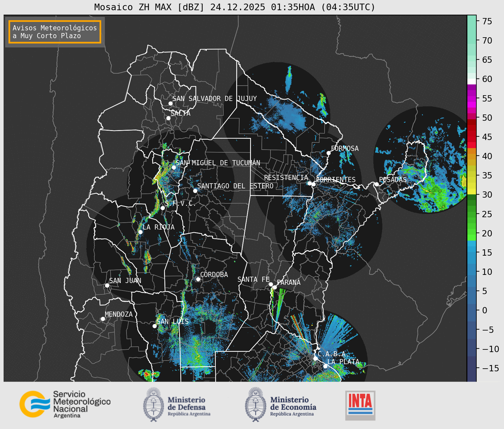
Task: Click the Salta city dot
Action: (x=169, y=118)
